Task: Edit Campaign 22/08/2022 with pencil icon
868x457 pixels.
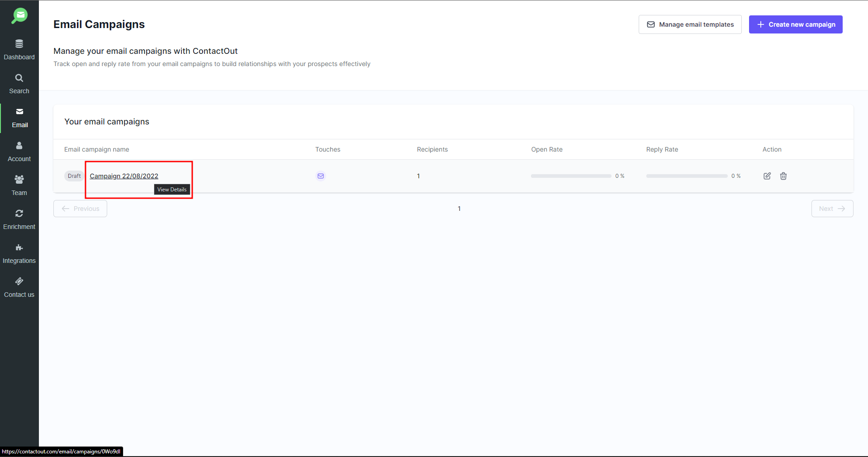Action: (x=767, y=176)
